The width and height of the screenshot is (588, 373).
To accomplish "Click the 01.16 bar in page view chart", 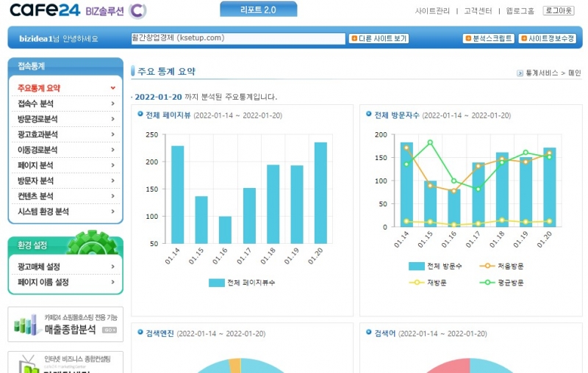I will pyautogui.click(x=225, y=230).
